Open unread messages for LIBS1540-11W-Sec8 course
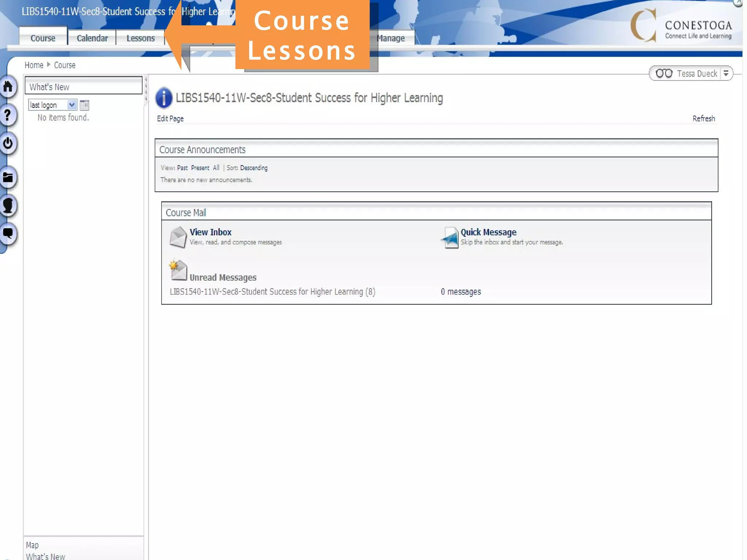Viewport: 747px width, 560px height. click(x=272, y=292)
